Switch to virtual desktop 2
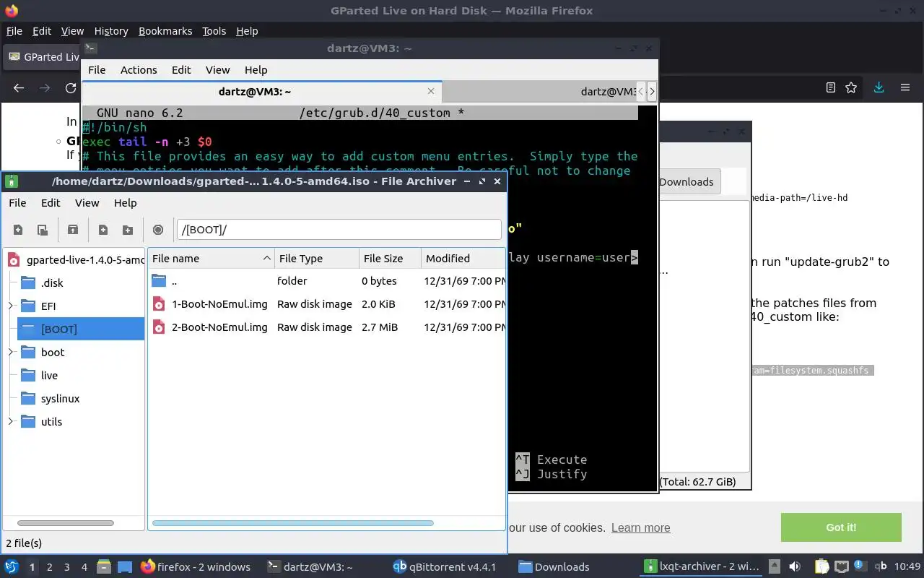Screen dimensions: 924x578 point(50,567)
